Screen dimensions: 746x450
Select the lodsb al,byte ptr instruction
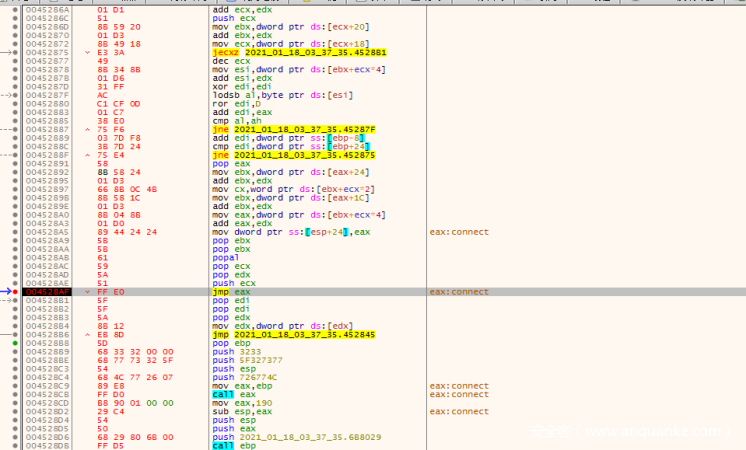tap(264, 93)
